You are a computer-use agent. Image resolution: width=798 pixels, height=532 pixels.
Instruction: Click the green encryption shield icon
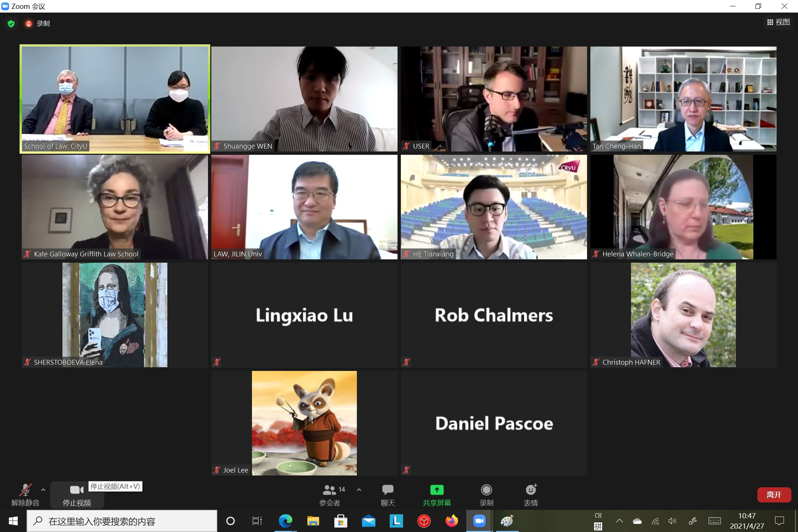11,24
